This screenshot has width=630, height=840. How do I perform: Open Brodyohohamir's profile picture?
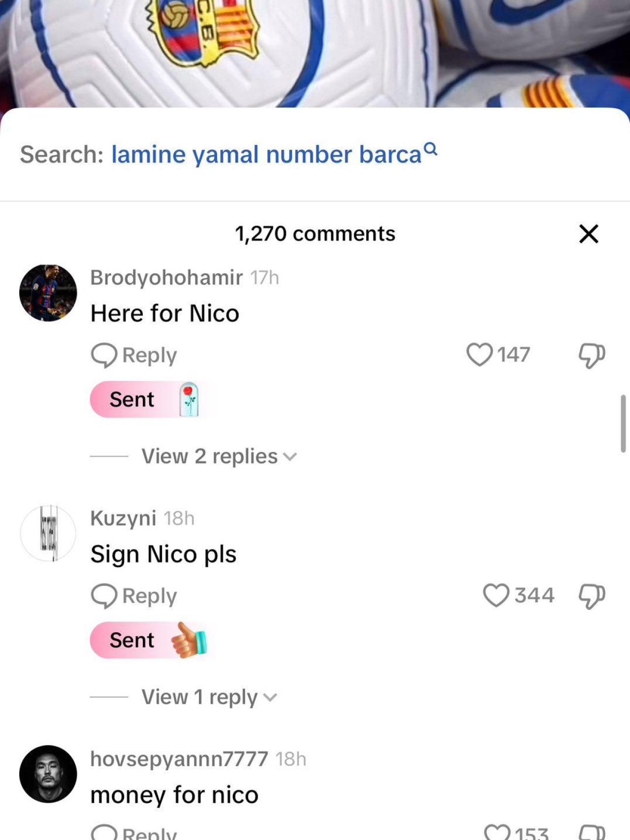pos(48,293)
